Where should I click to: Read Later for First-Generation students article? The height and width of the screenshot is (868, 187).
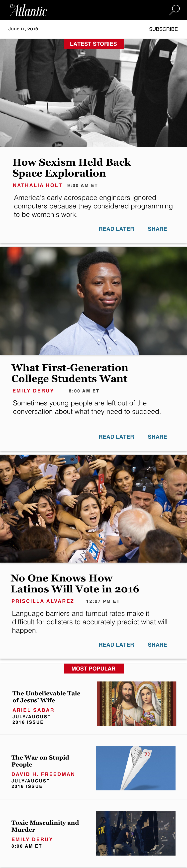tap(116, 437)
